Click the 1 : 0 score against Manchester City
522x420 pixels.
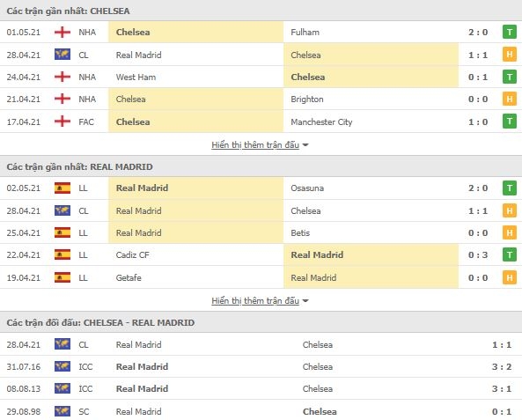[x=478, y=122]
